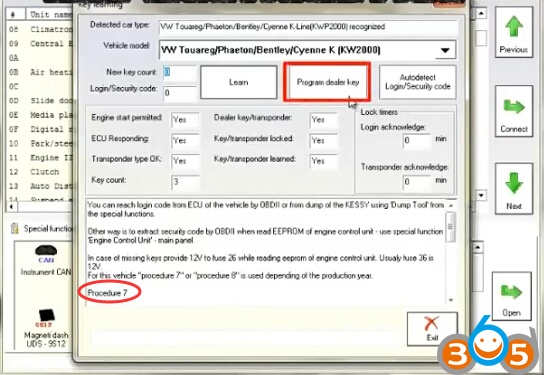Select row 13 Auto Dist in unit list
The height and width of the screenshot is (375, 544).
(40, 186)
